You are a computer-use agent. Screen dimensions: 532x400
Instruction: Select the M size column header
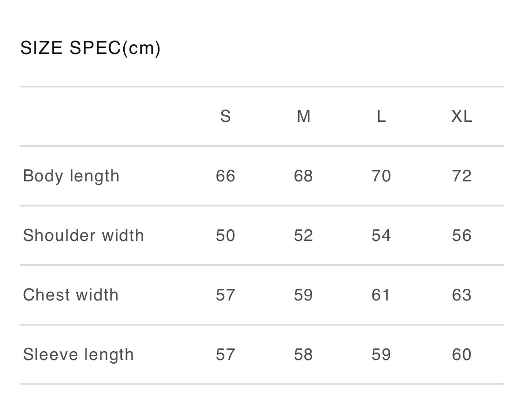click(304, 116)
